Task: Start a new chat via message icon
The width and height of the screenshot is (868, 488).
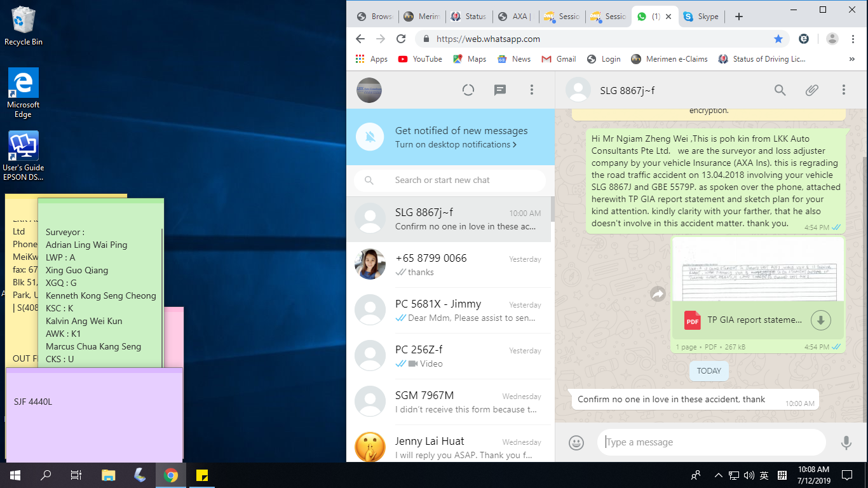Action: (500, 90)
